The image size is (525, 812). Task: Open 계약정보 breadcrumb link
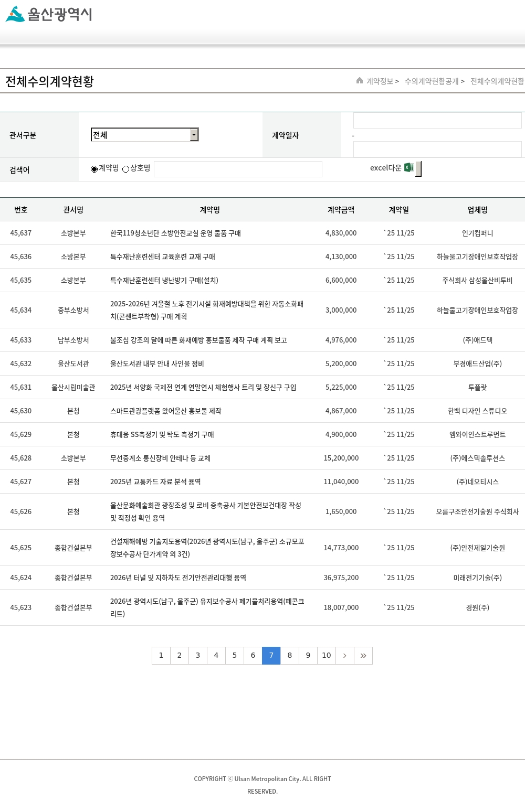380,81
